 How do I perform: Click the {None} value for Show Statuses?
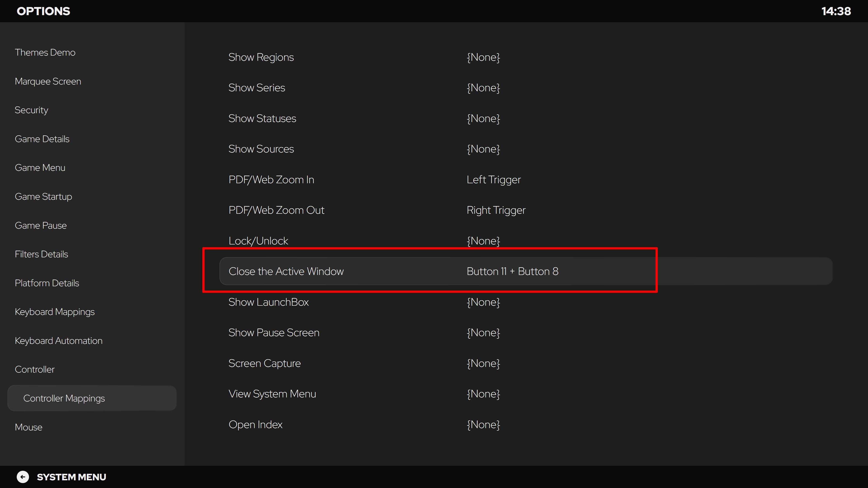[483, 119]
